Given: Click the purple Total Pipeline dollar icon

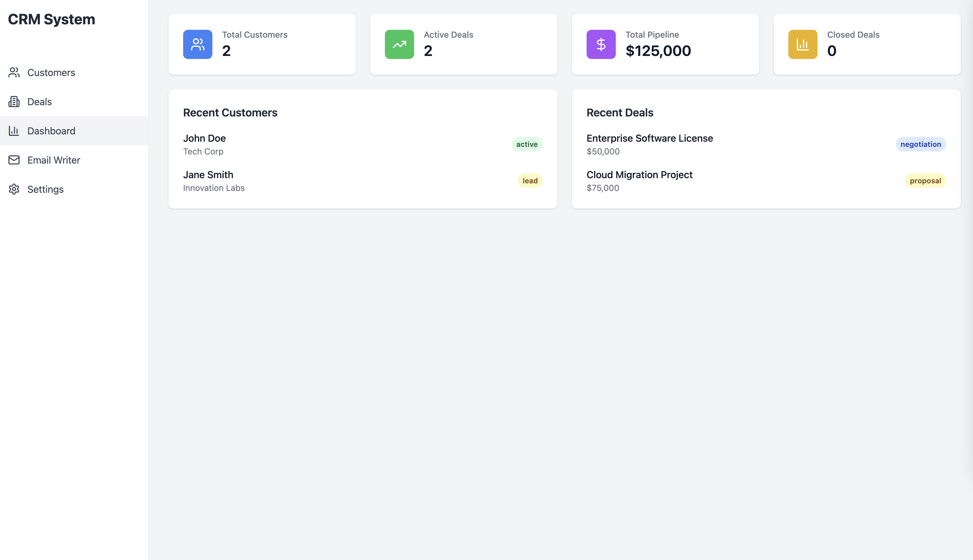Looking at the screenshot, I should click(x=600, y=44).
